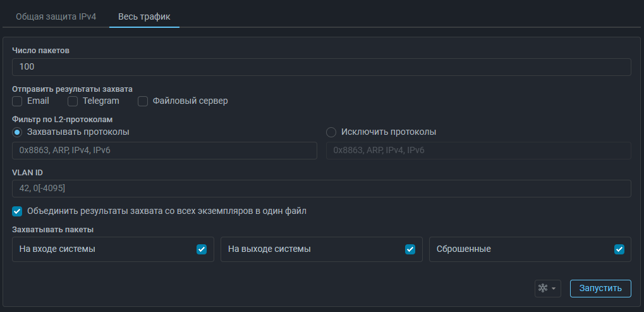Focus the capture protocols filter field
The width and height of the screenshot is (644, 312).
coord(164,151)
